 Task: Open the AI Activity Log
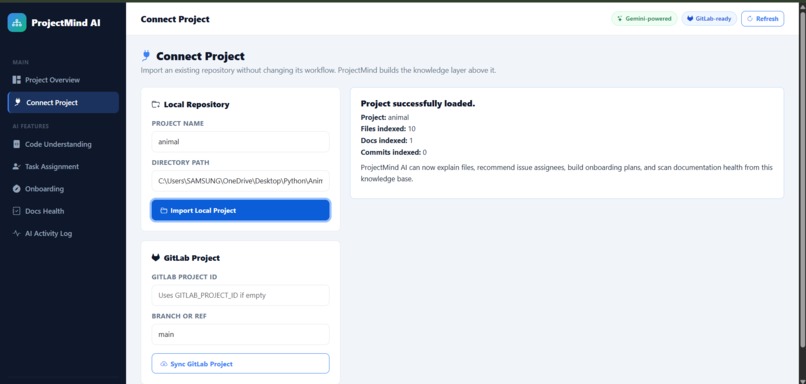[x=63, y=233]
